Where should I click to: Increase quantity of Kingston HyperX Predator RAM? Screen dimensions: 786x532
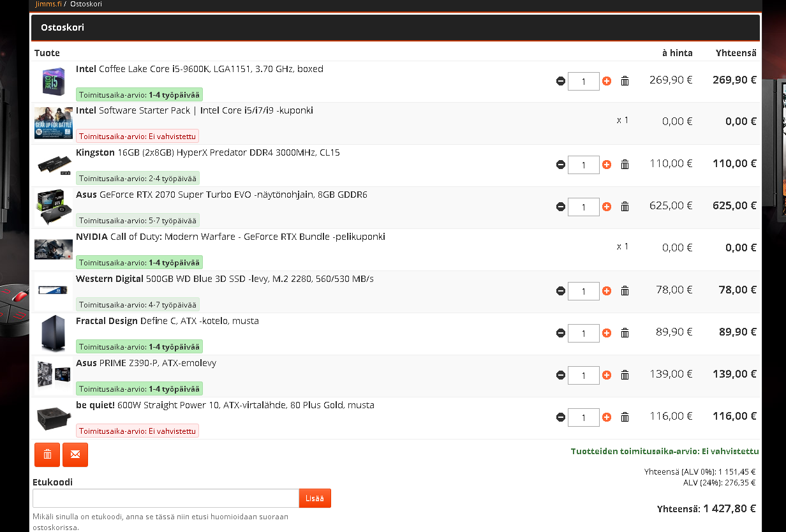(607, 165)
